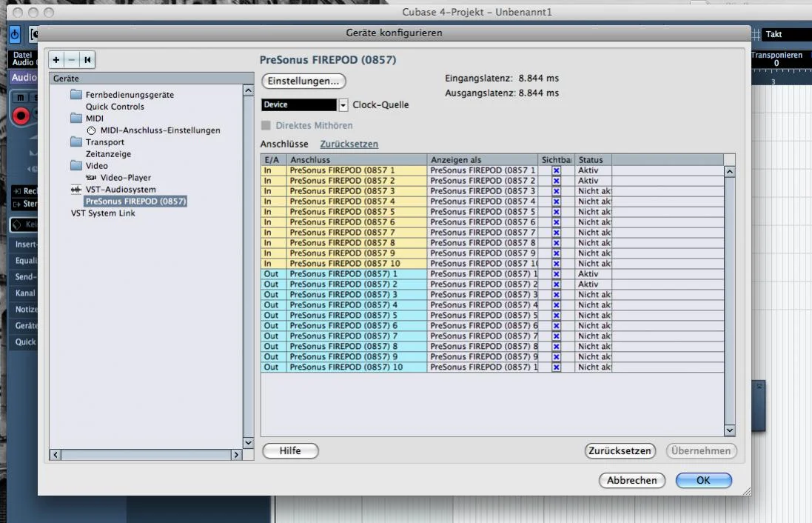Click the remove device minus icon

pos(72,60)
